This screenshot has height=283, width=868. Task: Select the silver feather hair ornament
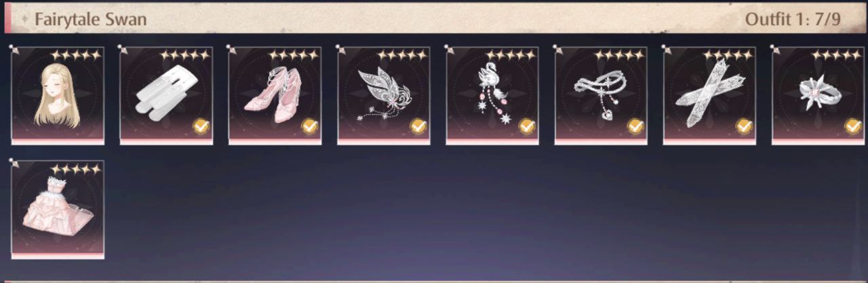384,95
